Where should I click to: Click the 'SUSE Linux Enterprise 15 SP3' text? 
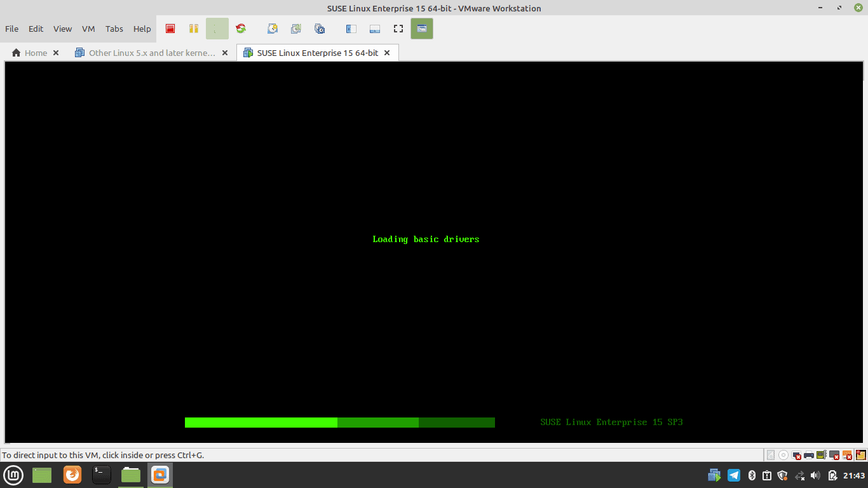[611, 423]
